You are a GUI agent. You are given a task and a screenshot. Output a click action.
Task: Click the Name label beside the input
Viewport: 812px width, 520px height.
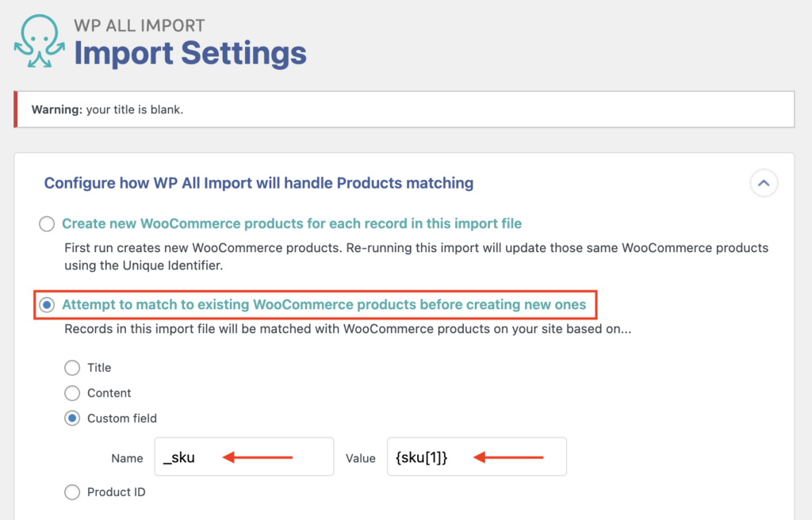click(x=128, y=458)
